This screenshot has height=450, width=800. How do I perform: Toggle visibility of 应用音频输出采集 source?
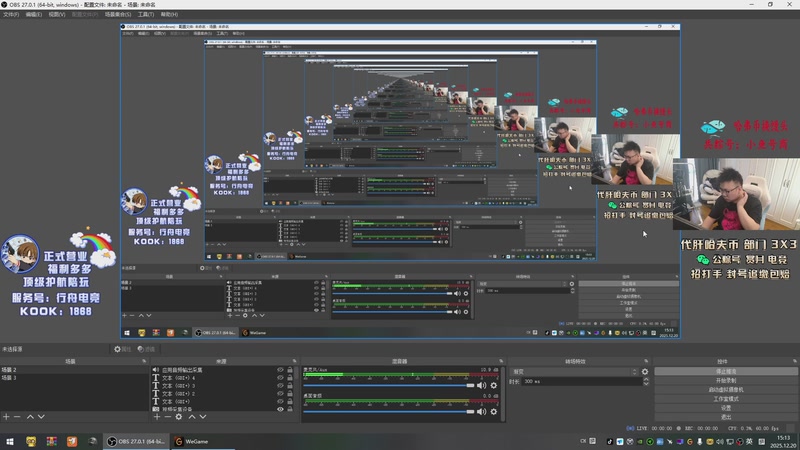coord(280,370)
